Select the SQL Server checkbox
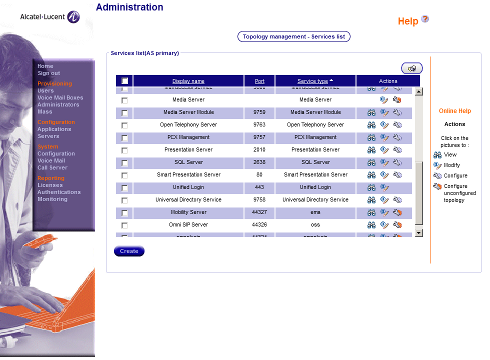The image size is (490, 360). tap(124, 163)
